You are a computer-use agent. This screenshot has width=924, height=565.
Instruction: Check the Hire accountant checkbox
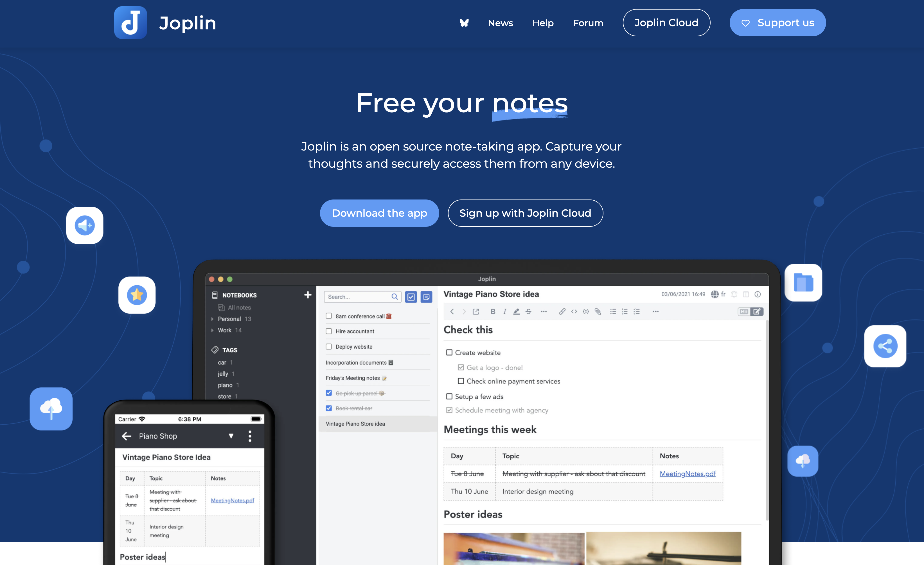pyautogui.click(x=329, y=331)
